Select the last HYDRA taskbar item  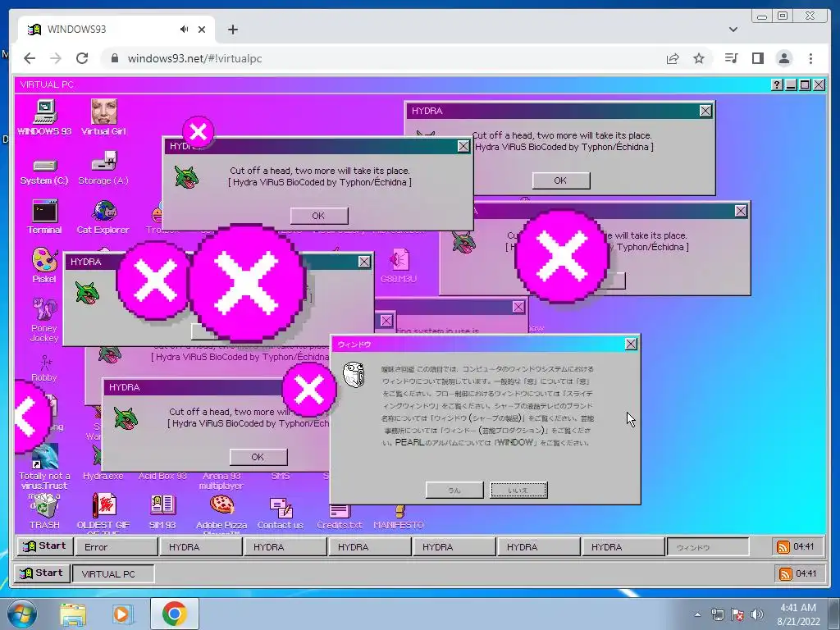click(x=623, y=547)
